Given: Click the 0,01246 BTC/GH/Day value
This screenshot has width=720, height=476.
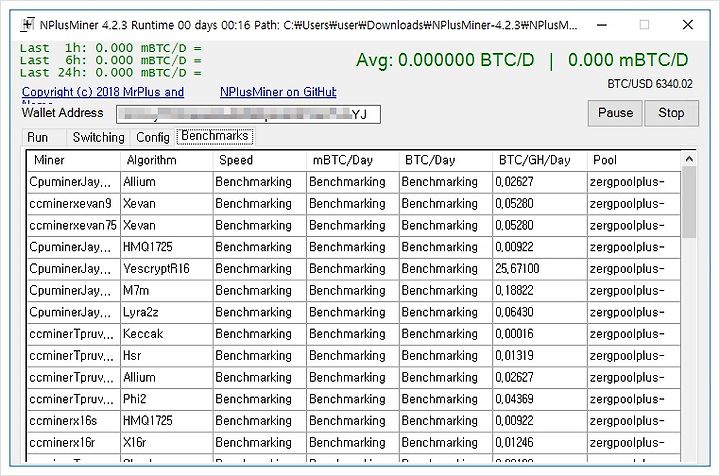Looking at the screenshot, I should [x=540, y=442].
